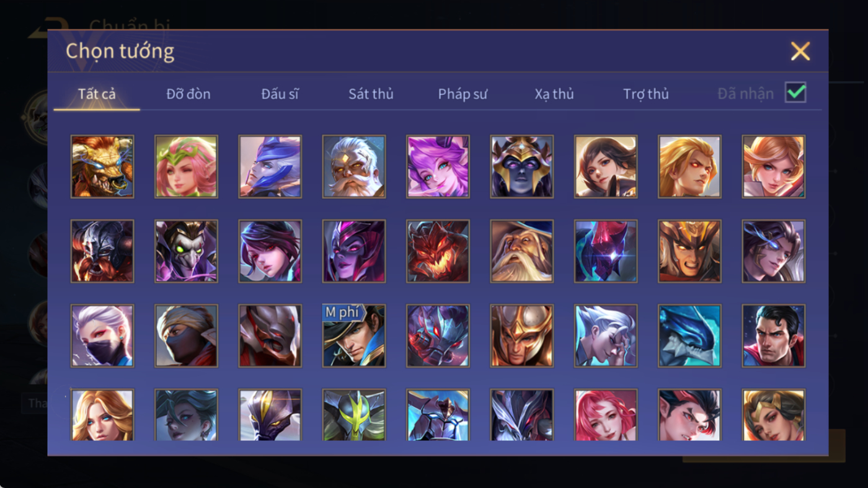Select the golden spartan helmet hero
868x488 pixels.
coord(521,335)
